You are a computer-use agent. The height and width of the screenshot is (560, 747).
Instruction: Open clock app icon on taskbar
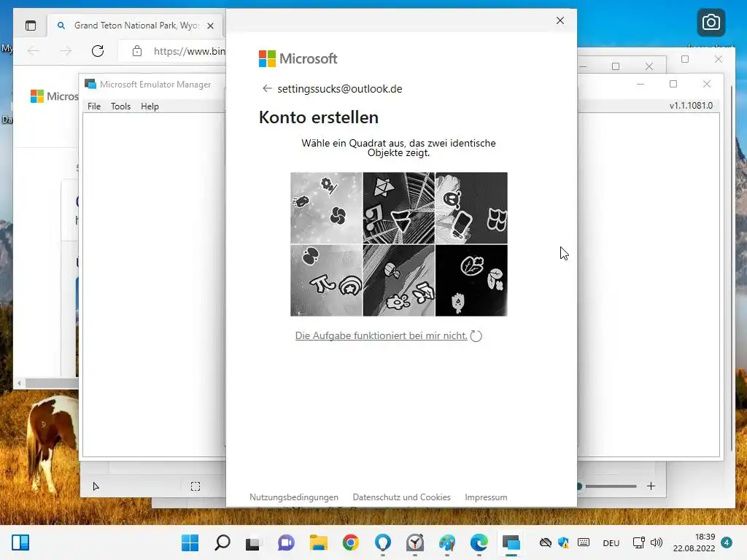point(415,542)
